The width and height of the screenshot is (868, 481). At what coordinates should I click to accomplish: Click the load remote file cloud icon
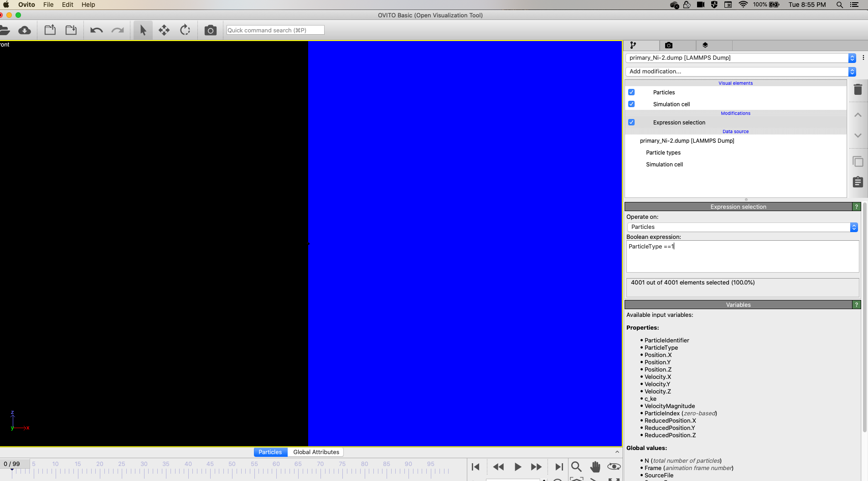(25, 31)
